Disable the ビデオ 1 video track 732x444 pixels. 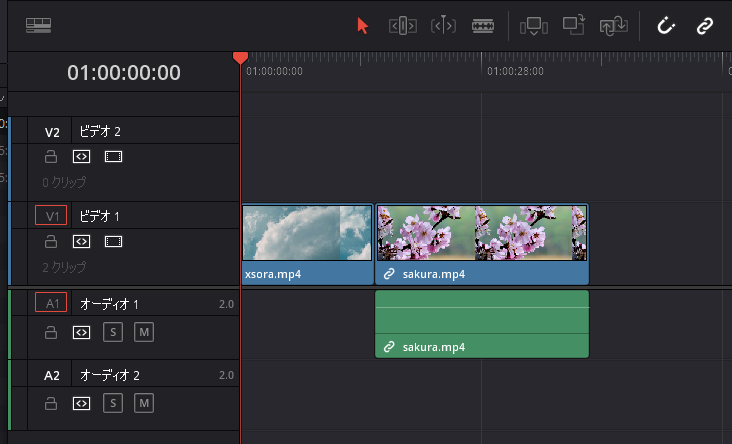(x=113, y=241)
